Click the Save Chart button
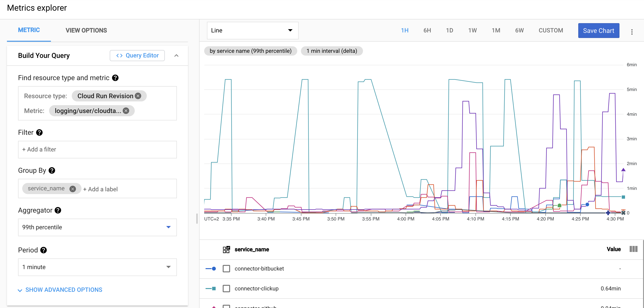 [x=598, y=31]
